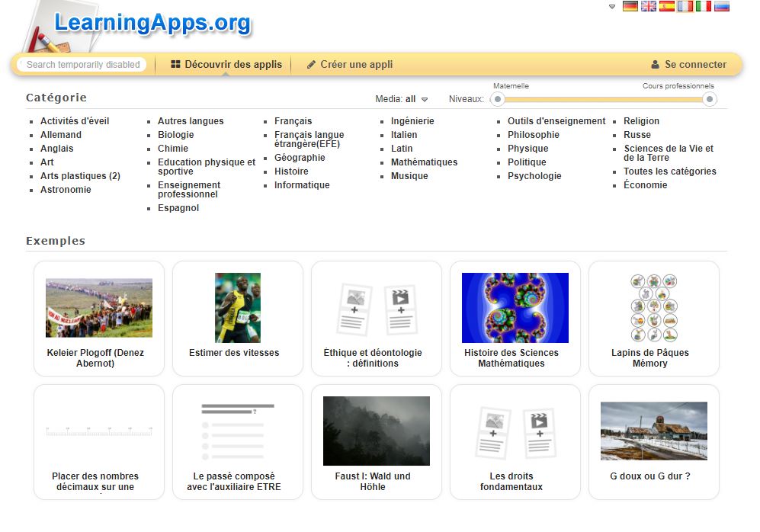Open Histoire des Sciences Mathématiques fractal thumbnail
Viewport: 760px width, 532px height.
tap(515, 308)
